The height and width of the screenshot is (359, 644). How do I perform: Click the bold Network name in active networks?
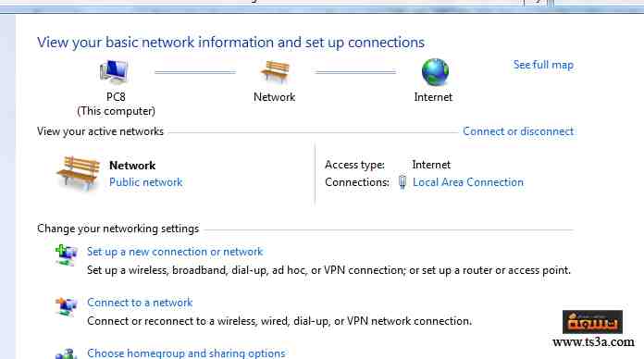(x=132, y=165)
